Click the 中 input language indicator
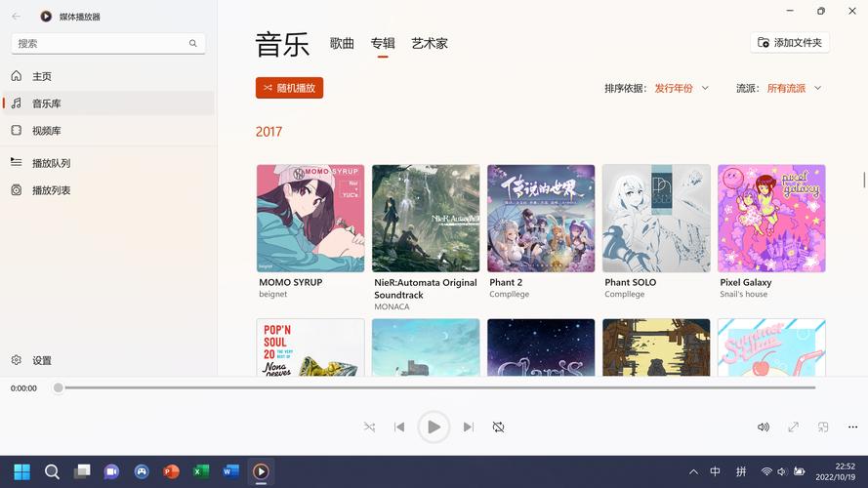This screenshot has height=488, width=868. (716, 471)
